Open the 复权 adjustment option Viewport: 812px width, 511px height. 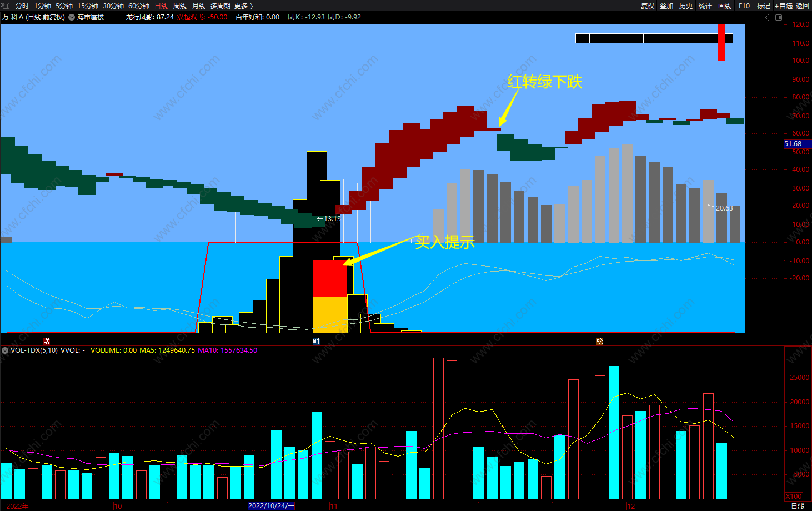point(648,6)
